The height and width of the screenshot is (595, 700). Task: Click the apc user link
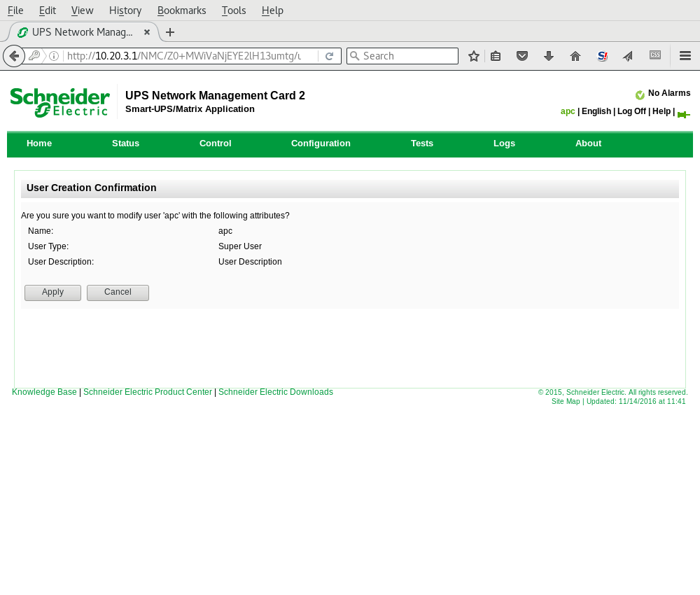(x=568, y=111)
